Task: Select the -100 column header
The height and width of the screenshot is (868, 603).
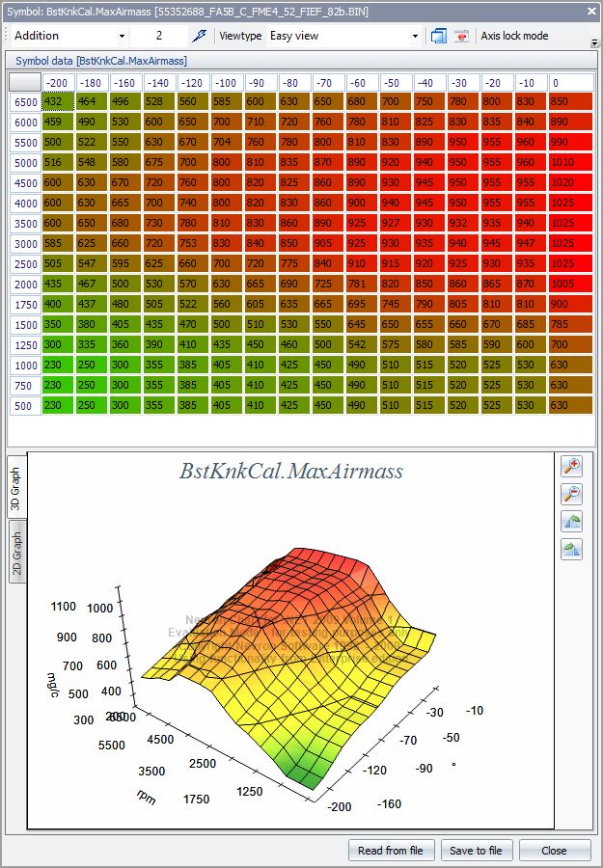Action: [228, 83]
